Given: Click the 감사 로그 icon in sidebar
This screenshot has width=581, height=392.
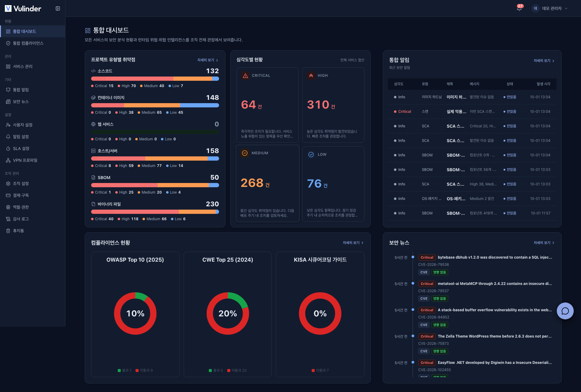Looking at the screenshot, I should pyautogui.click(x=8, y=219).
